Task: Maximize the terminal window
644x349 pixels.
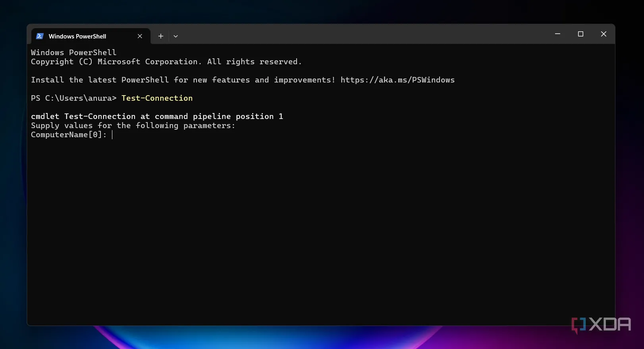Action: click(580, 34)
